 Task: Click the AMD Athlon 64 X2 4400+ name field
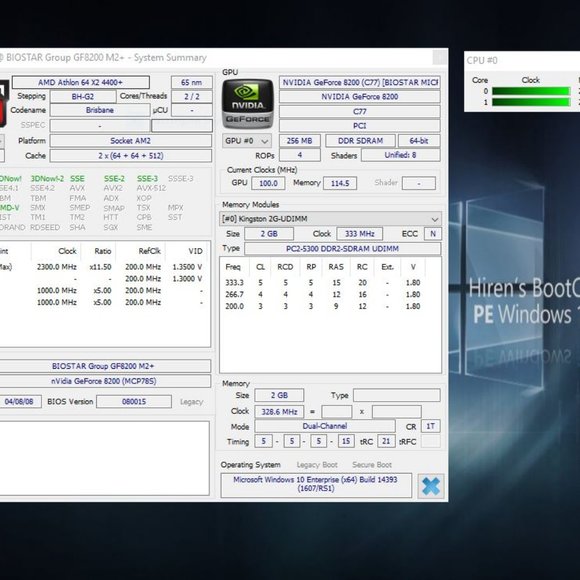coord(81,82)
